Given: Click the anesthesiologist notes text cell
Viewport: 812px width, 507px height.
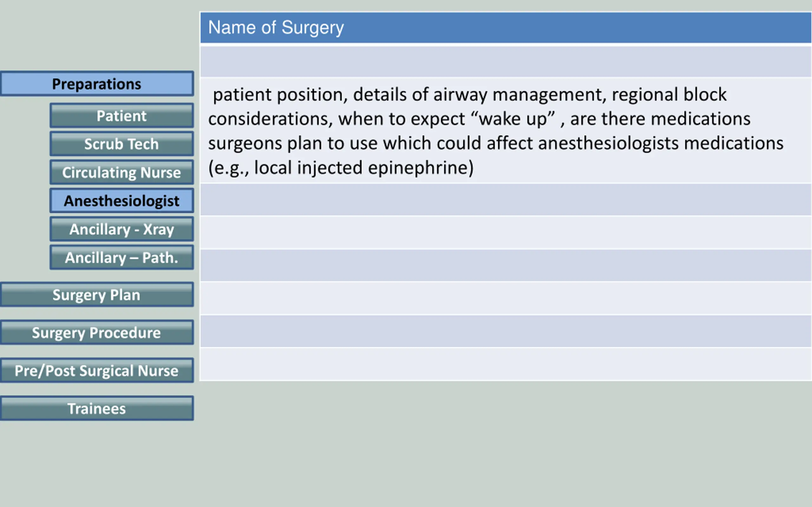Looking at the screenshot, I should 506,131.
